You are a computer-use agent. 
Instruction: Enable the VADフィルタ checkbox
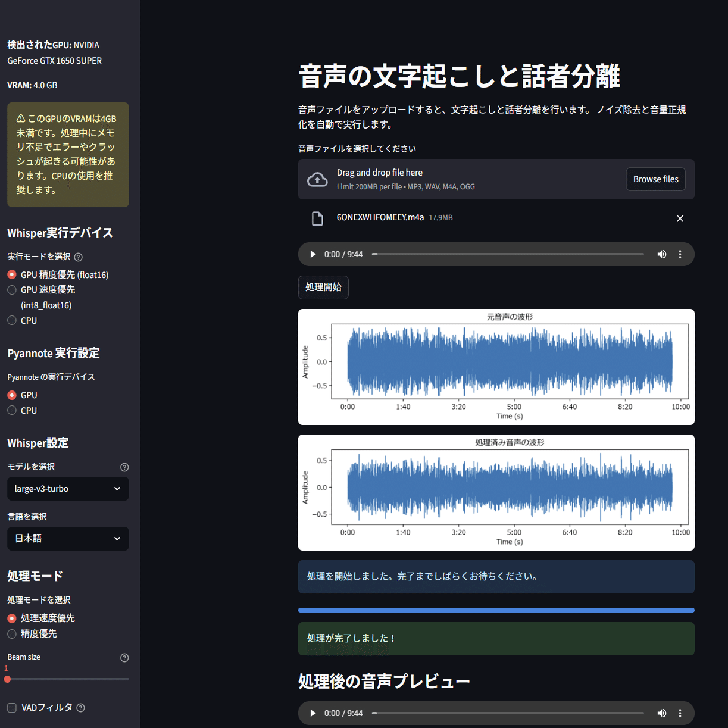tap(11, 707)
